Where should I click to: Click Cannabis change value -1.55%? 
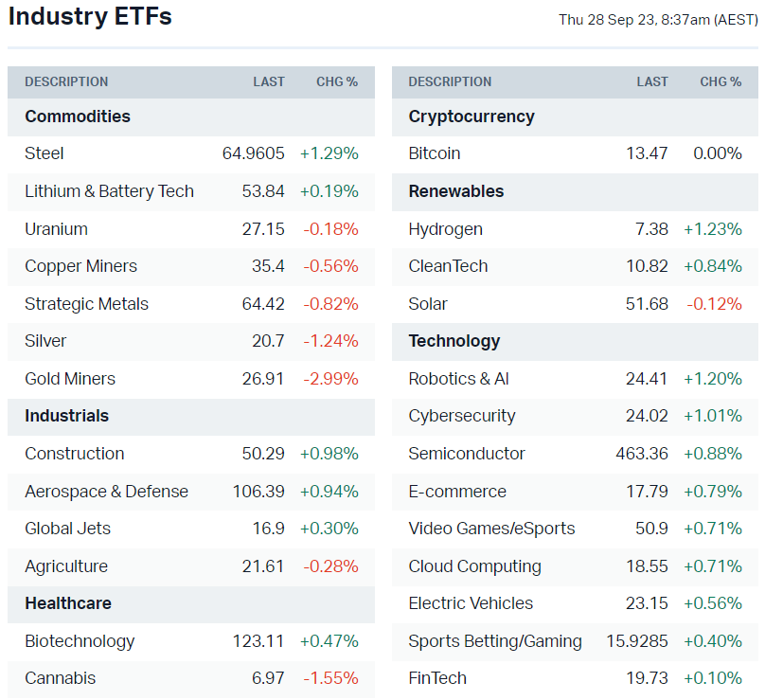(330, 678)
